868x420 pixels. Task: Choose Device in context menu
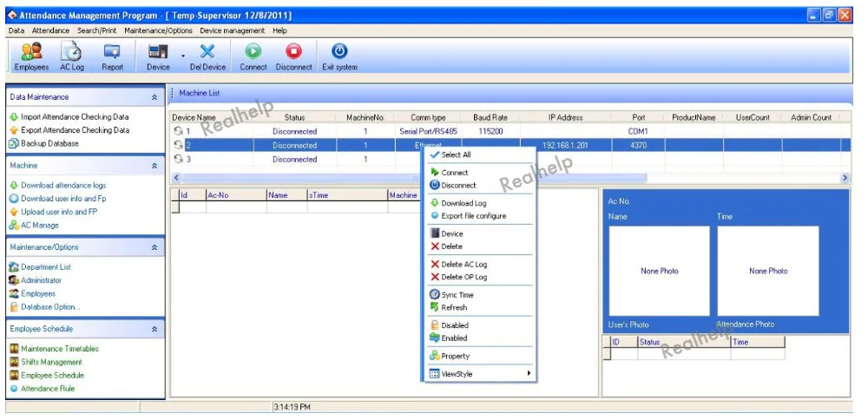pos(479,233)
